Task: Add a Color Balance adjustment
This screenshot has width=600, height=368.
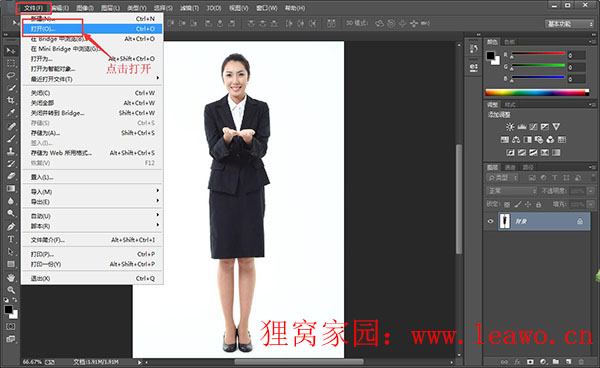Action: coord(516,140)
